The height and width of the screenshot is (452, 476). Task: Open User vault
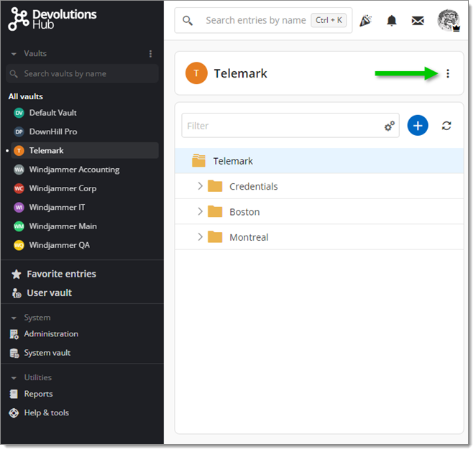click(x=49, y=293)
